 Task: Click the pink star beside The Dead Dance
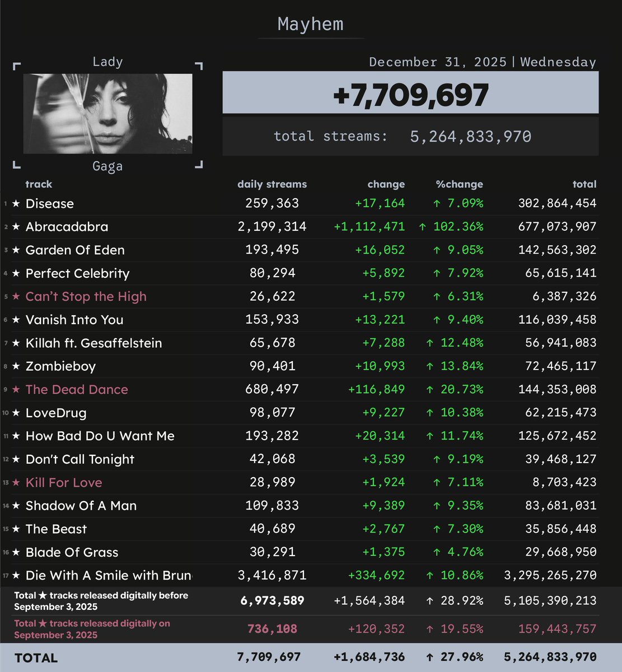click(16, 390)
